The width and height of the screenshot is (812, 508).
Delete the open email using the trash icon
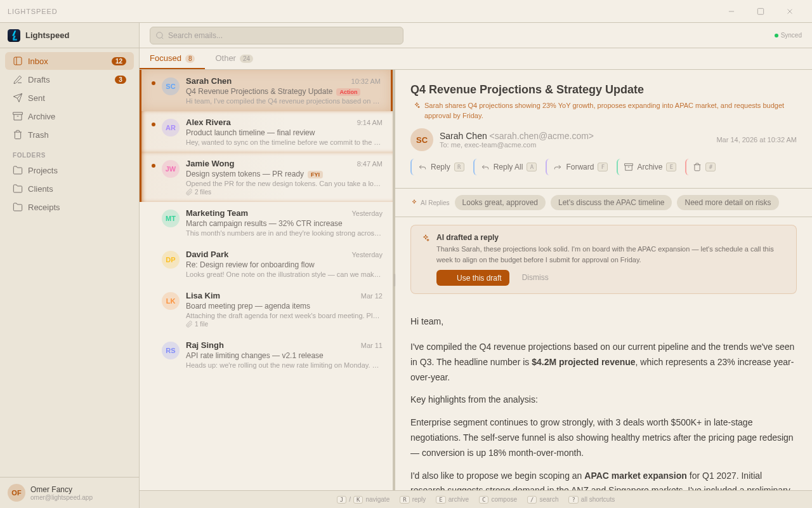pos(697,166)
